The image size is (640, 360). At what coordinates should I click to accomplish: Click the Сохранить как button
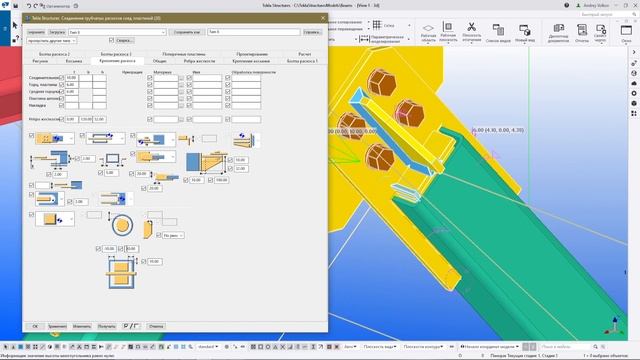(187, 32)
